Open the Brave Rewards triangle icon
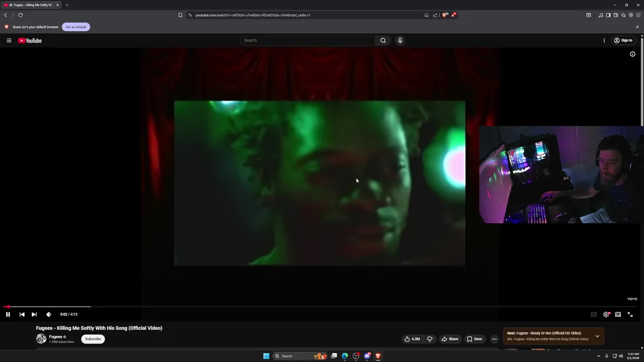 pos(453,15)
